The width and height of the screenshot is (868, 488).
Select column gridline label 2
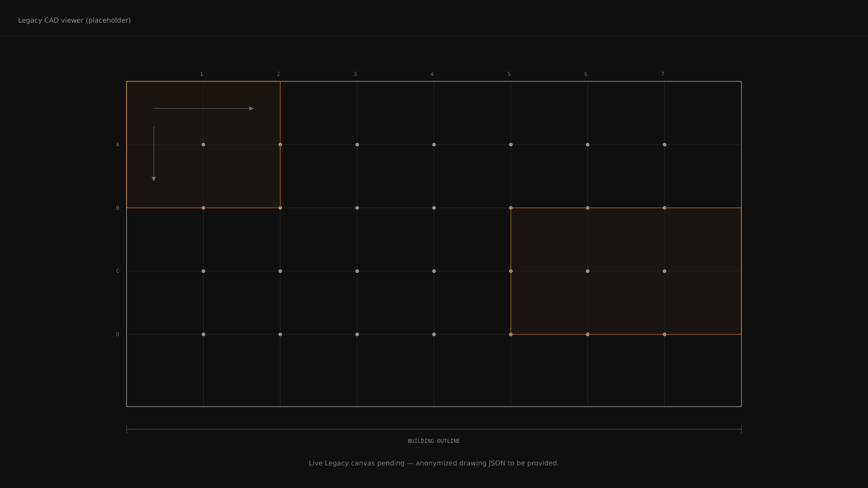pos(278,74)
